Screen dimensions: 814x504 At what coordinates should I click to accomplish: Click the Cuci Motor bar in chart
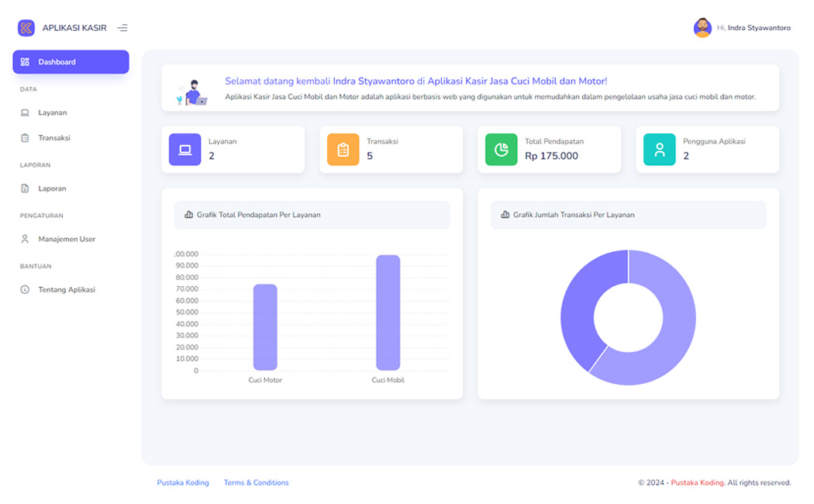click(x=265, y=327)
